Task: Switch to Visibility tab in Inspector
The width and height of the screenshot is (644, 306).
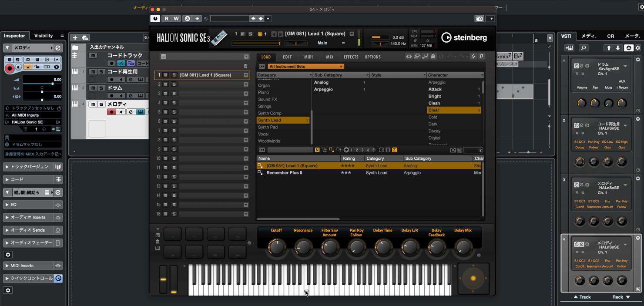Action: click(x=44, y=36)
